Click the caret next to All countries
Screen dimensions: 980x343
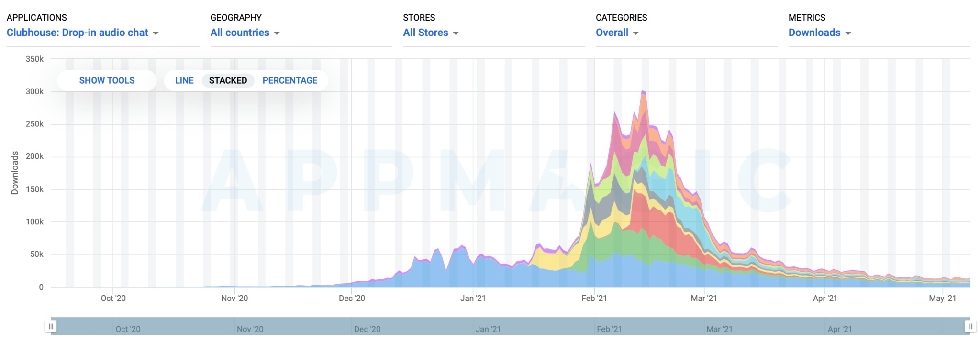pyautogui.click(x=277, y=33)
